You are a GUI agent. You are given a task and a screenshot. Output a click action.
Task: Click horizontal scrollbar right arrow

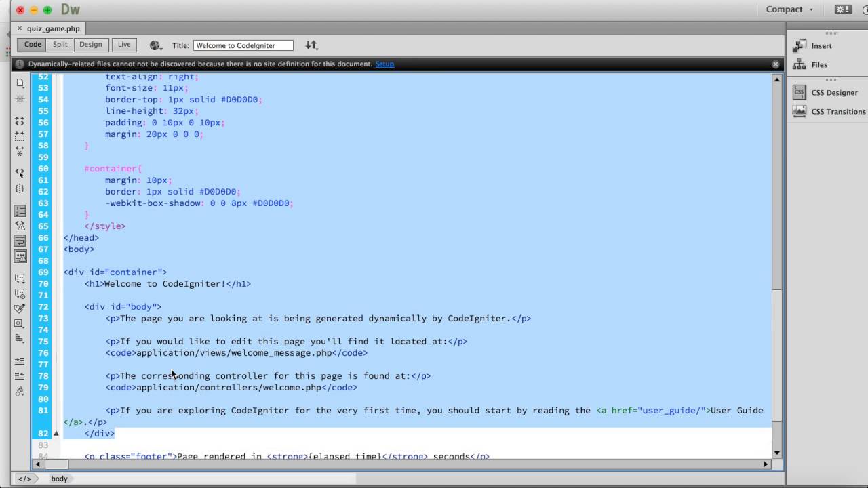click(766, 464)
